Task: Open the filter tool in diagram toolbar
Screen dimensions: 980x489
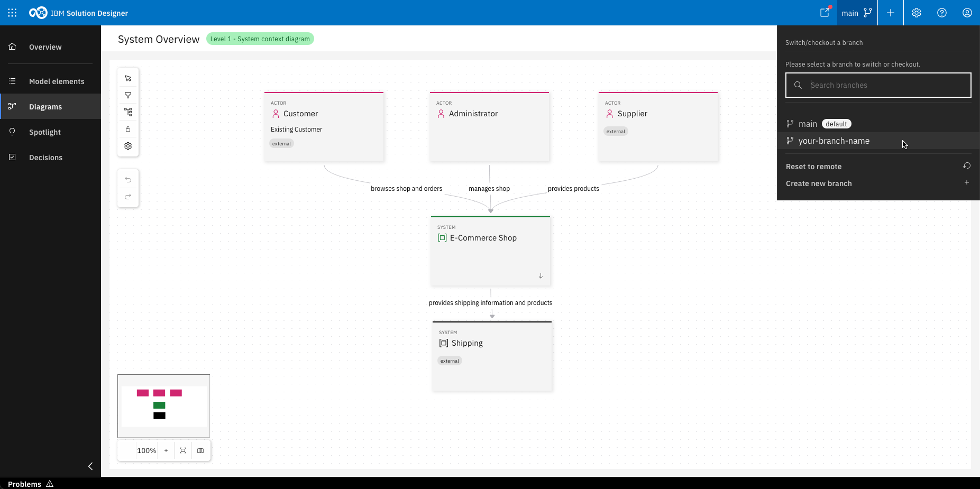Action: tap(128, 95)
